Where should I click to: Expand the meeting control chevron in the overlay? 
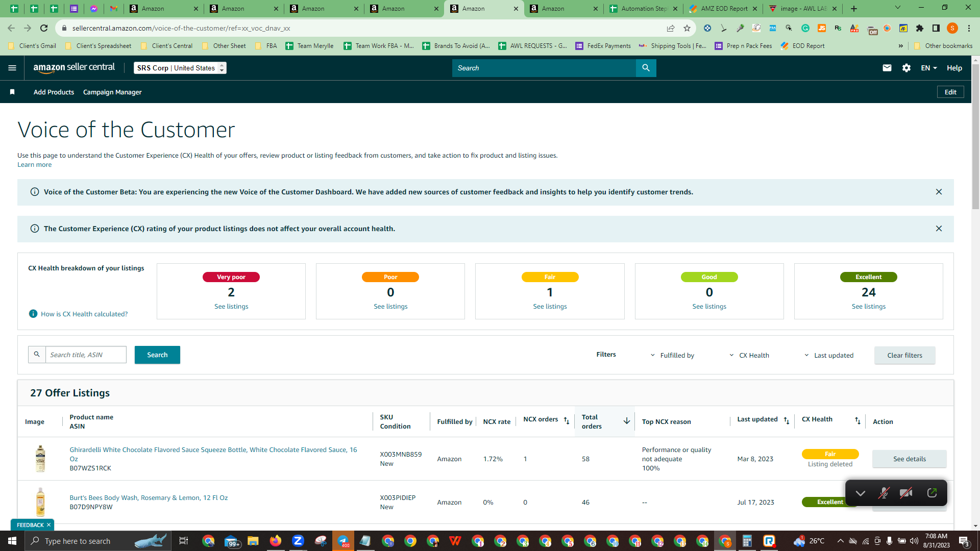861,493
